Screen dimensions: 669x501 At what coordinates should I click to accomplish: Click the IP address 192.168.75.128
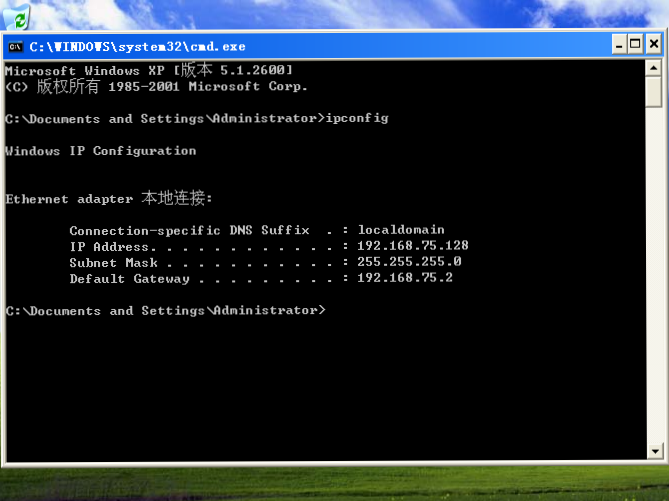point(413,245)
